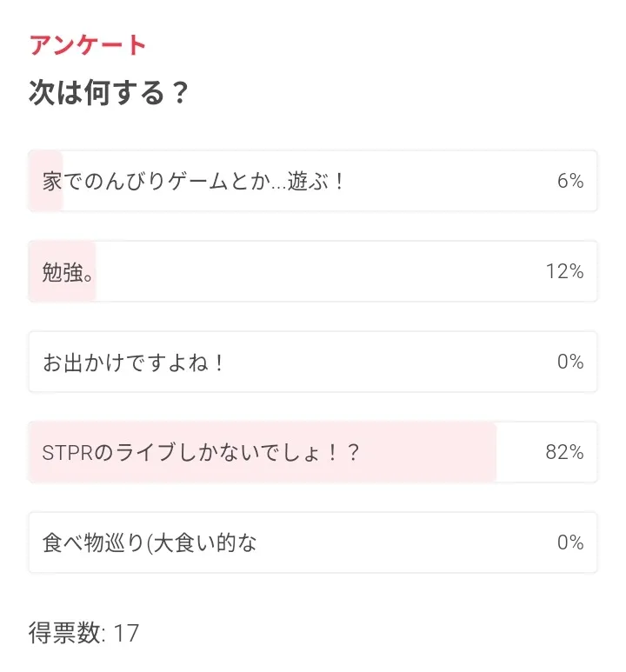Click the 得票数: 17 vote count

(x=83, y=633)
